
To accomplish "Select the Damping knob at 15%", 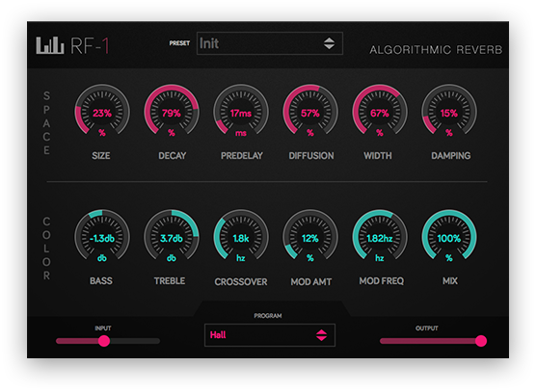I will (449, 111).
